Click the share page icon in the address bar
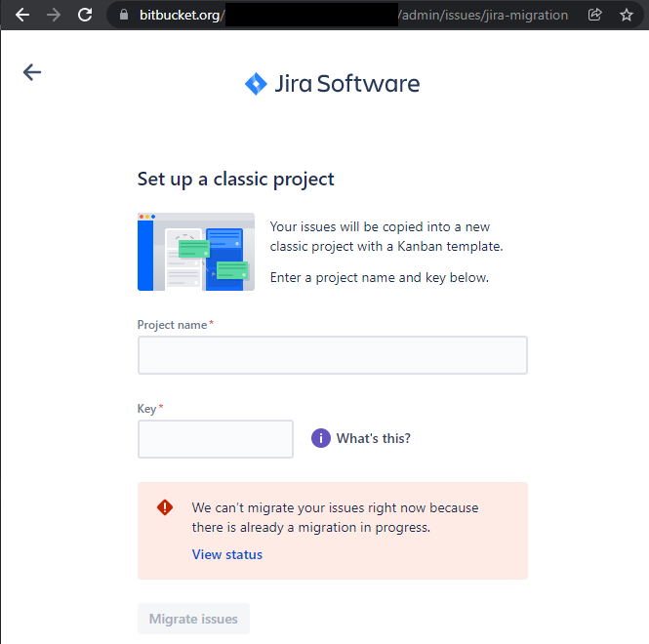Viewport: 649px width, 644px height. click(594, 15)
